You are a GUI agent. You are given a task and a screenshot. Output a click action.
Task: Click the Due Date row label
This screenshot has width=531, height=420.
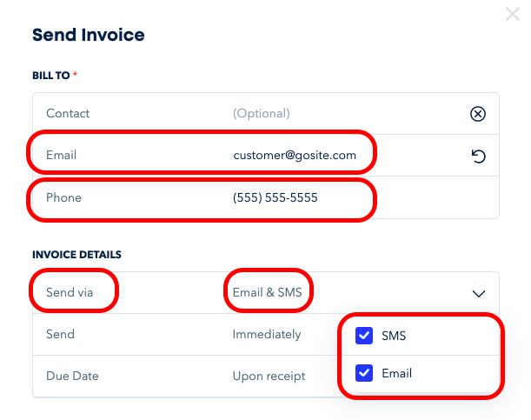pyautogui.click(x=72, y=376)
